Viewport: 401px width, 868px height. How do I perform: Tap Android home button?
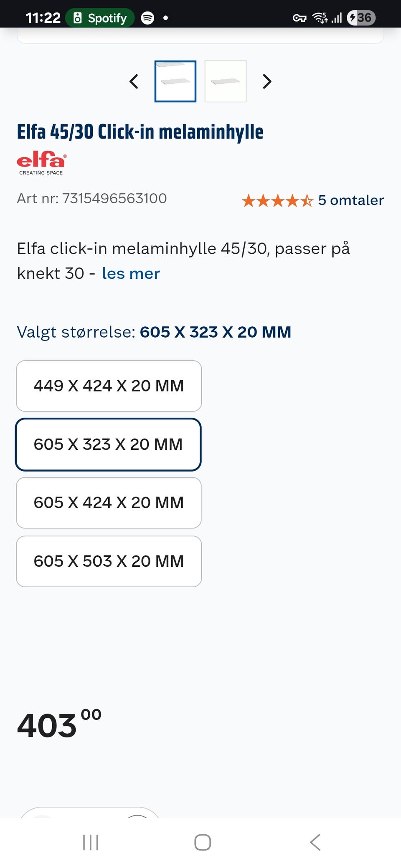coord(203,842)
